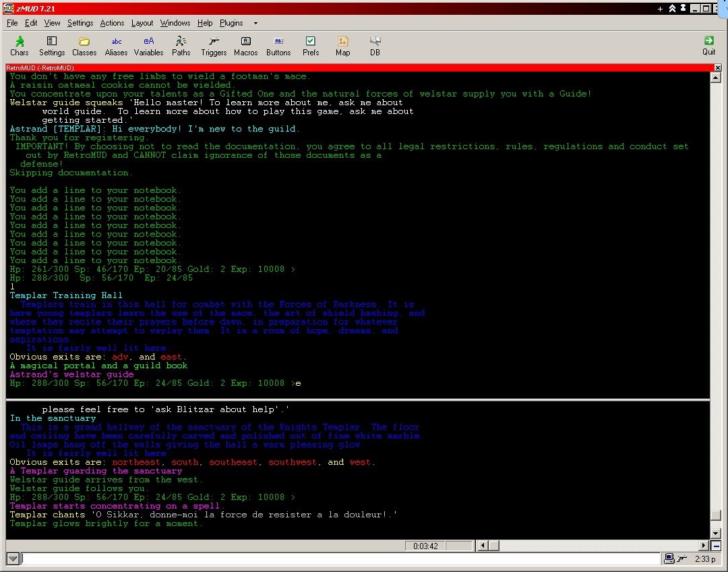Image resolution: width=728 pixels, height=572 pixels.
Task: Open the Aliases editor
Action: (116, 46)
